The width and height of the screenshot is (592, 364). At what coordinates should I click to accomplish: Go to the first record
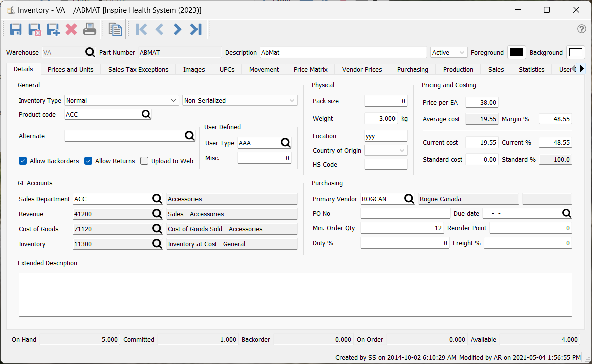(x=141, y=29)
